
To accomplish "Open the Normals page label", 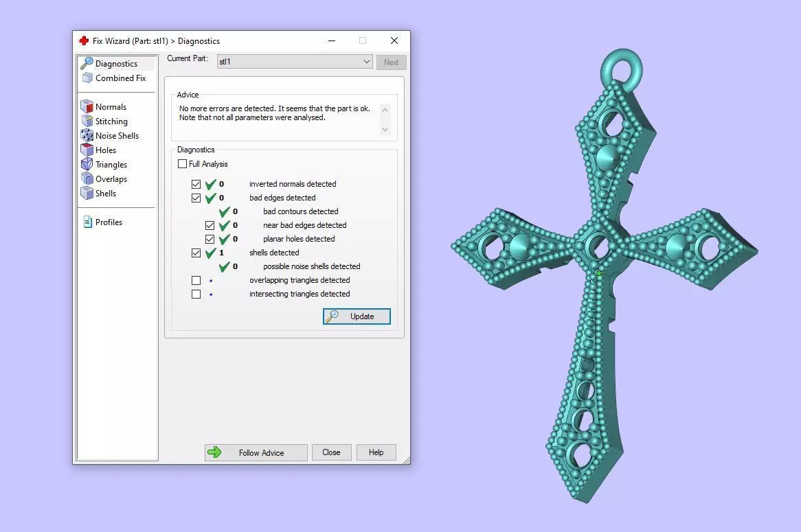I will pyautogui.click(x=111, y=106).
